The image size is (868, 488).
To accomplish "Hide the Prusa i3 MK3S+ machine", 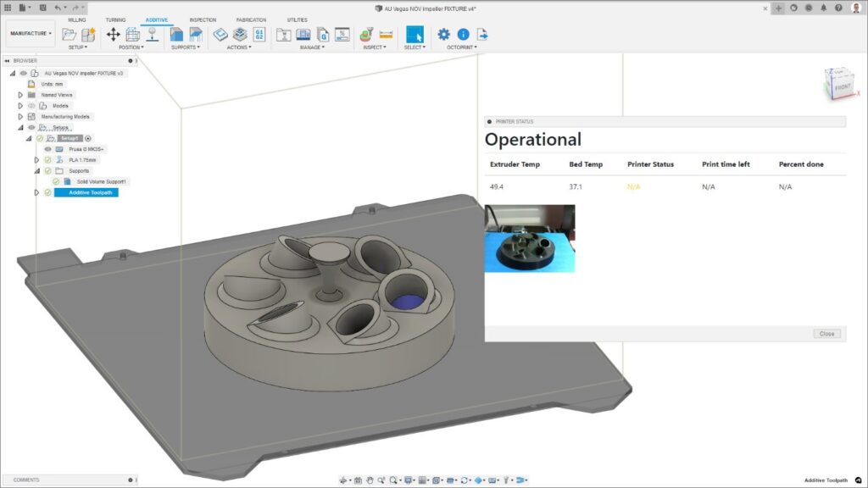I will (47, 149).
